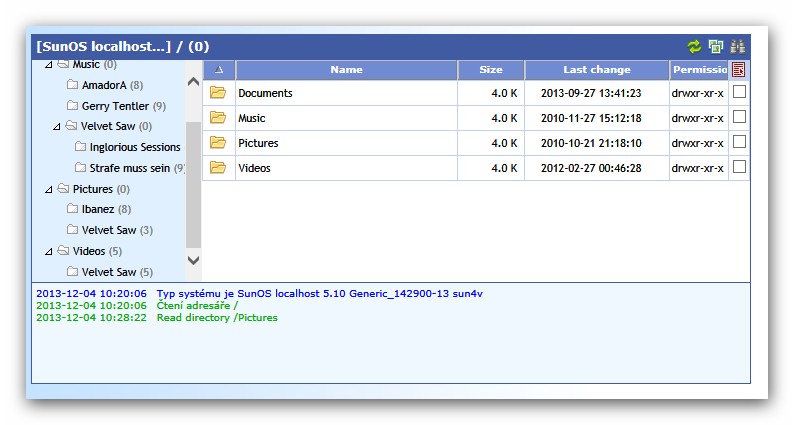Click AmadorA folder icon in tree
Viewport: 794px width, 425px height.
[x=72, y=84]
